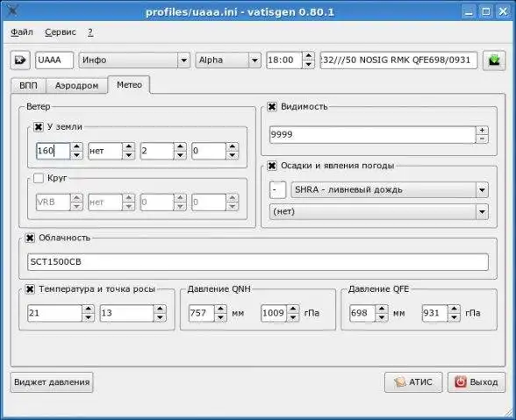Screen dimensions: 516x420
Task: Switch to the ВПП tab
Action: tap(28, 86)
